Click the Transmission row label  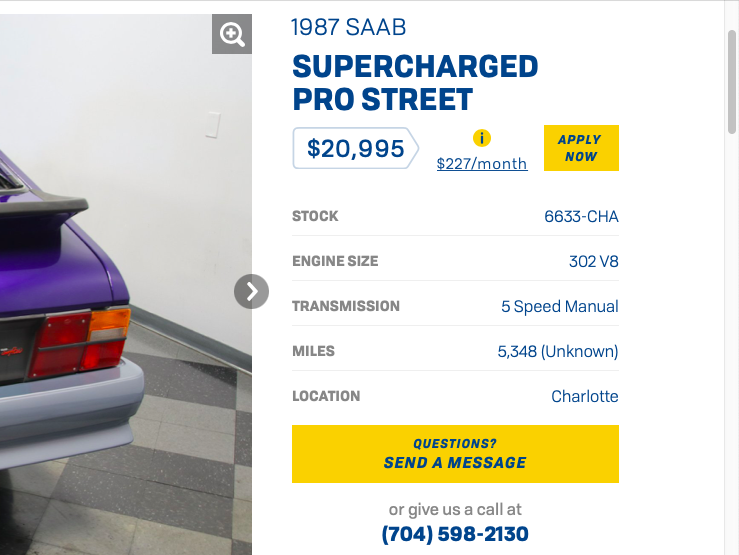[346, 306]
